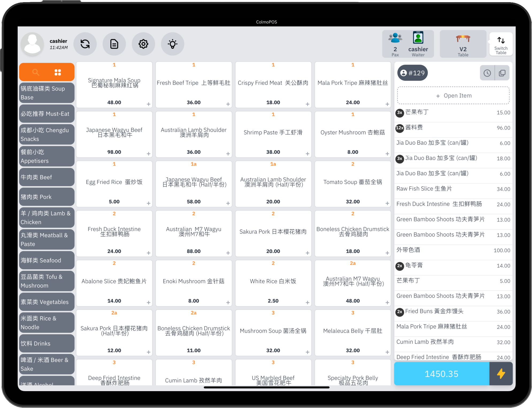Switch to the 饮料 Drinks category
This screenshot has height=408, width=532.
47,343
